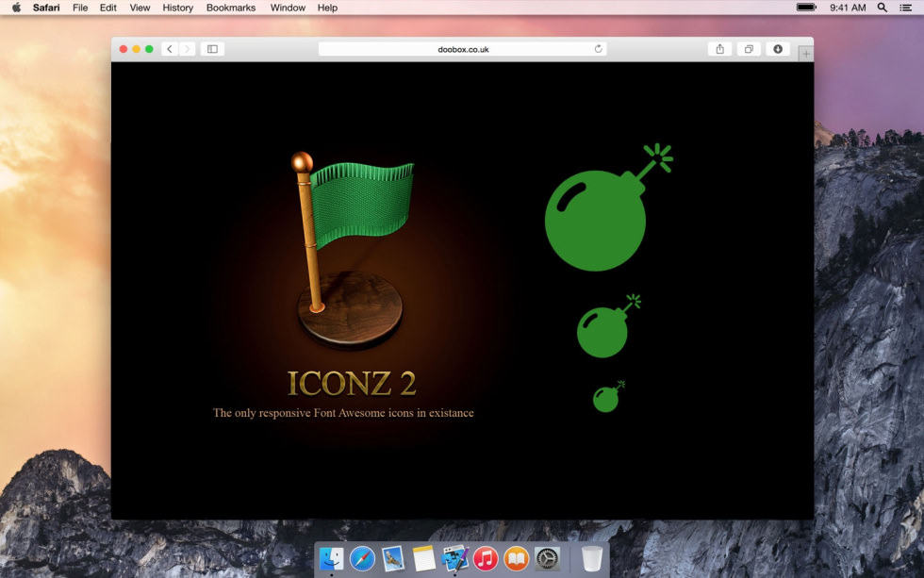Open the Trash in the Dock
The height and width of the screenshot is (578, 924).
tap(592, 558)
